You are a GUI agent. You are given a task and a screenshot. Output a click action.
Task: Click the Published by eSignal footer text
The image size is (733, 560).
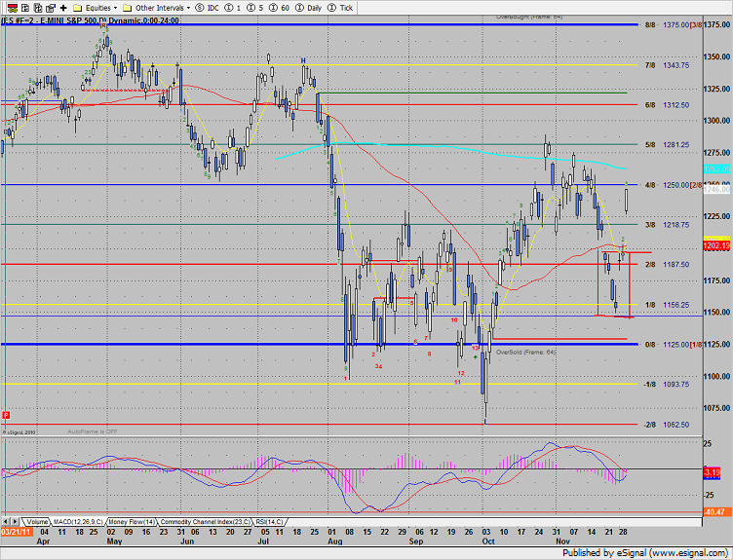tap(644, 553)
